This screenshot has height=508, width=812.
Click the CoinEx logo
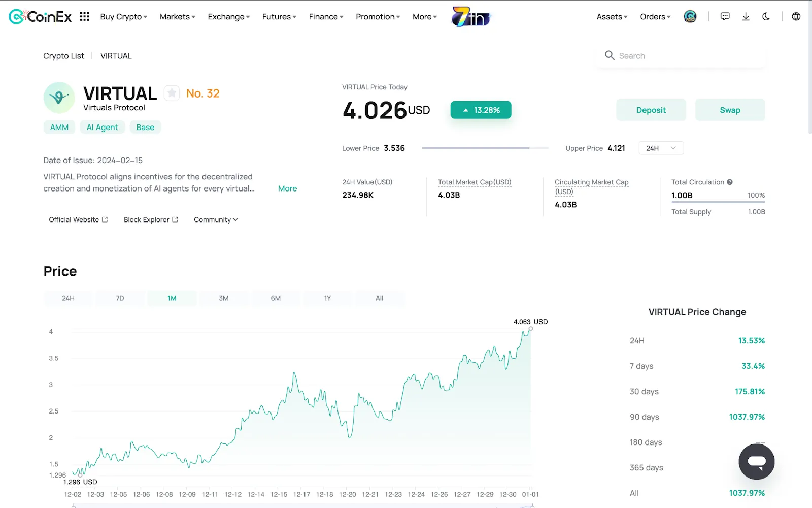pyautogui.click(x=40, y=17)
